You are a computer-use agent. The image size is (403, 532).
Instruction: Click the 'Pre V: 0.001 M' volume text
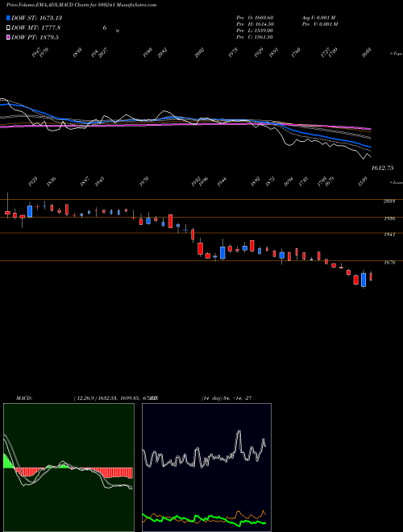tap(319, 24)
